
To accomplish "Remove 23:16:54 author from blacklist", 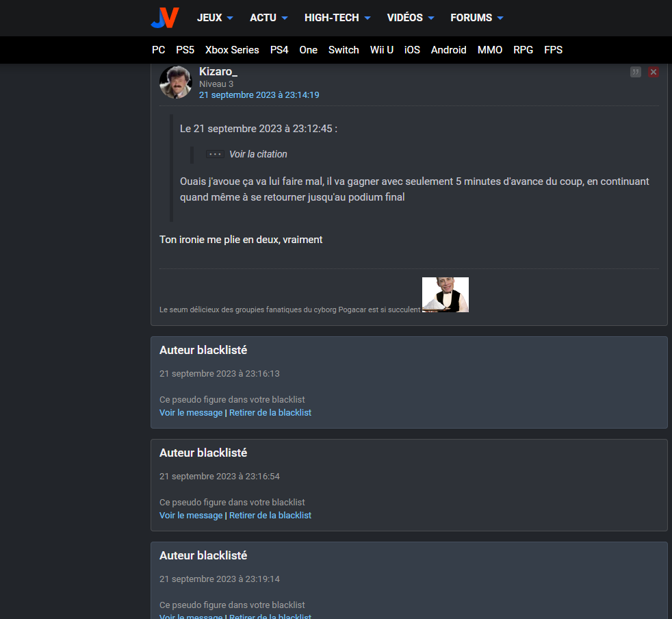I will [270, 515].
